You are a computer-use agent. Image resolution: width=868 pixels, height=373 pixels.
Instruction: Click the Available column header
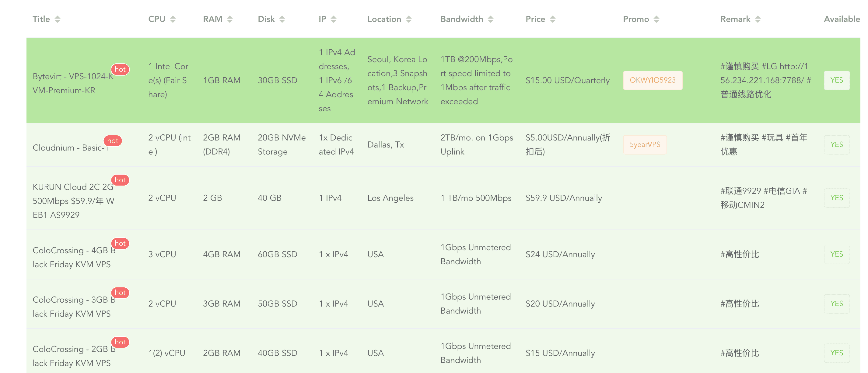pyautogui.click(x=842, y=19)
